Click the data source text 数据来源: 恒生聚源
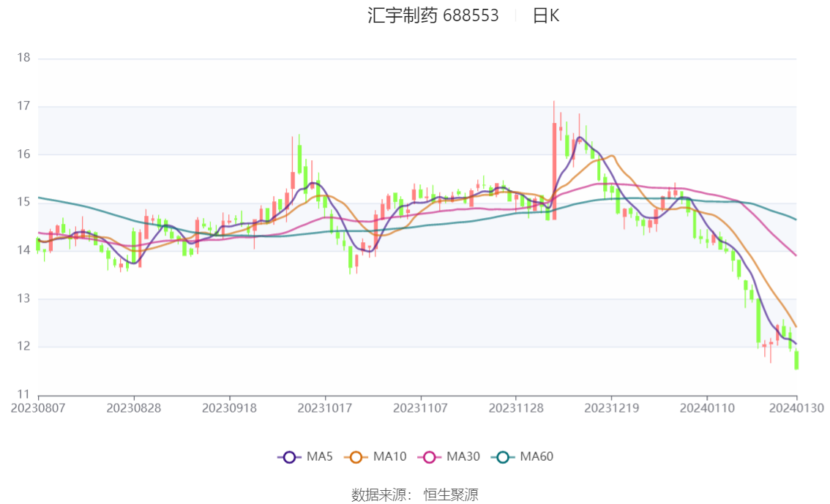 pos(415,495)
